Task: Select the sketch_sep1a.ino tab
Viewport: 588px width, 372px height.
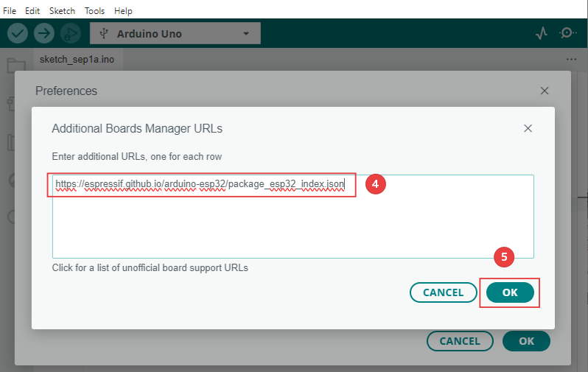Action: click(77, 59)
